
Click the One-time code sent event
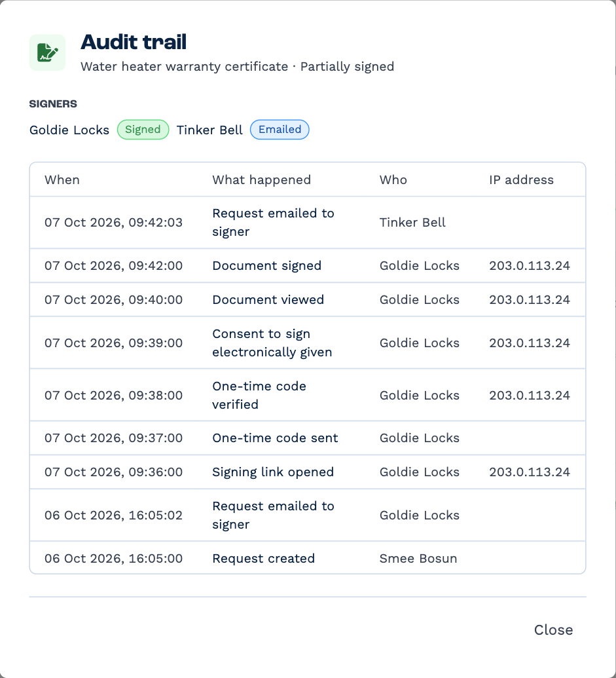pyautogui.click(x=275, y=438)
